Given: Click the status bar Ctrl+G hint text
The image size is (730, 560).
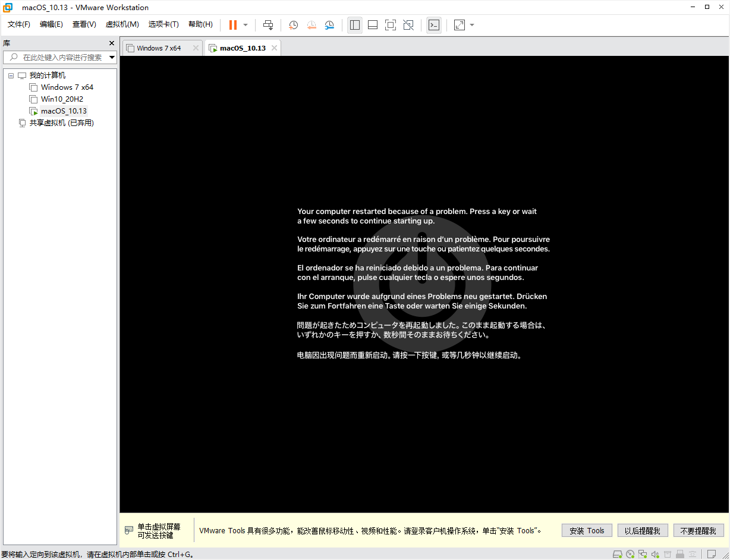Looking at the screenshot, I should (97, 554).
